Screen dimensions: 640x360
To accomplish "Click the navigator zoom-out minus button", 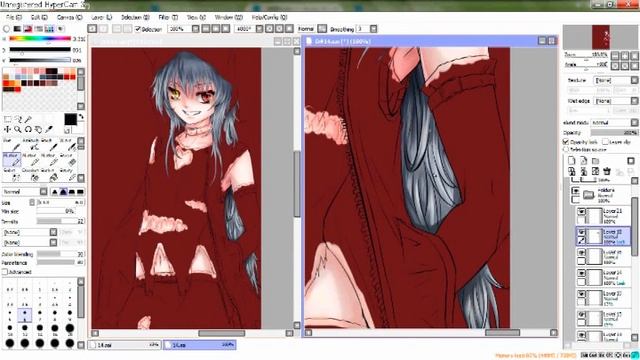I will [x=616, y=56].
